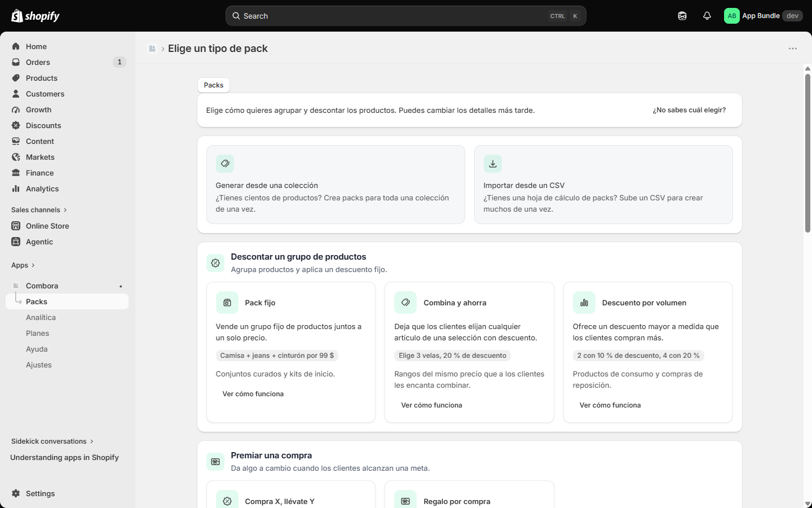Choose Generar desde una colección card

pyautogui.click(x=336, y=185)
